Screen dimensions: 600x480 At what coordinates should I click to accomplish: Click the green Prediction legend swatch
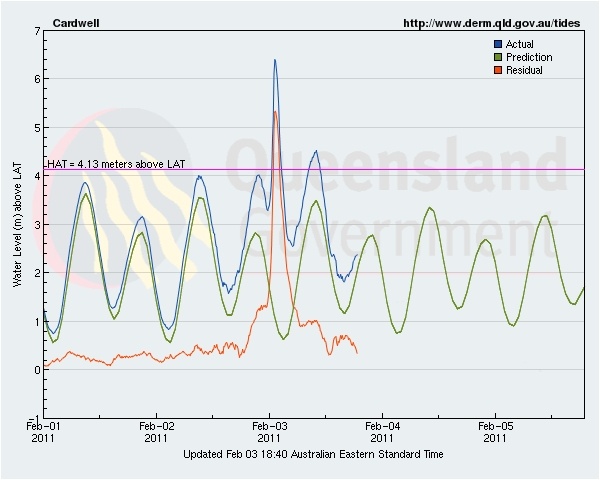[x=498, y=57]
